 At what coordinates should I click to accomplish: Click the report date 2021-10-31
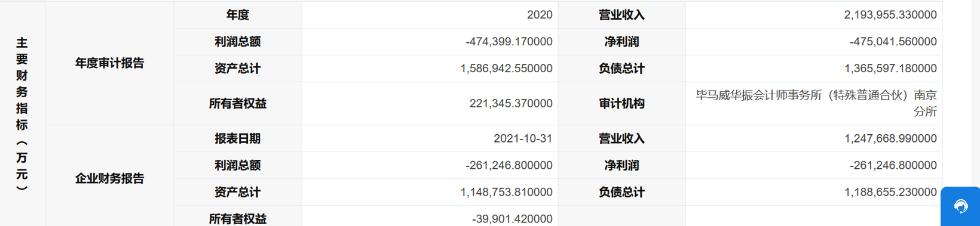pos(523,139)
